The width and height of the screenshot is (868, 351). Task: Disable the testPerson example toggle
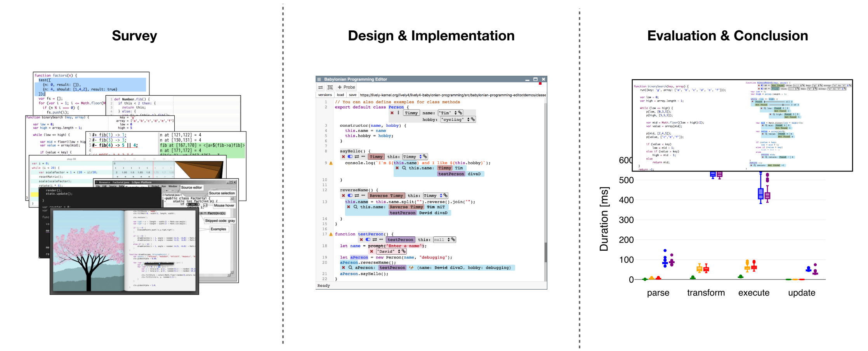tap(368, 240)
